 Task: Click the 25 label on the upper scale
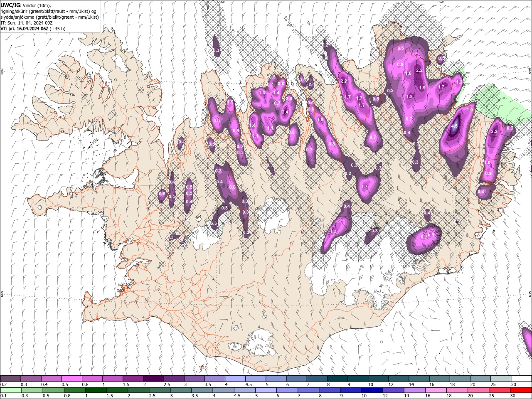(493, 384)
